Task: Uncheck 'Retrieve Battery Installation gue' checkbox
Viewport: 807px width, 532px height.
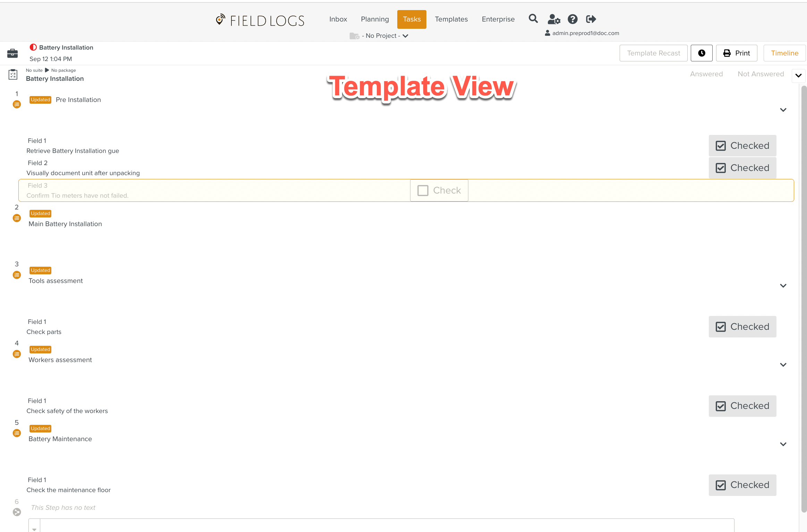Action: coord(742,146)
